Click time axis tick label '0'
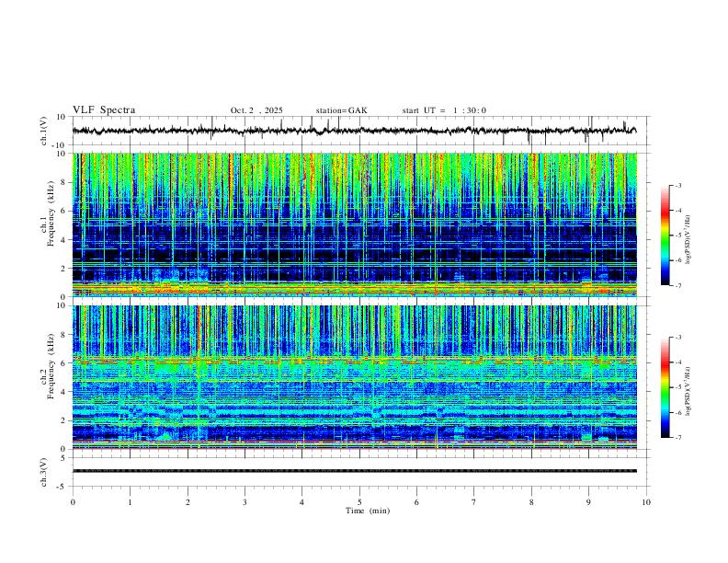Viewport: 728px width, 563px height. tap(73, 502)
